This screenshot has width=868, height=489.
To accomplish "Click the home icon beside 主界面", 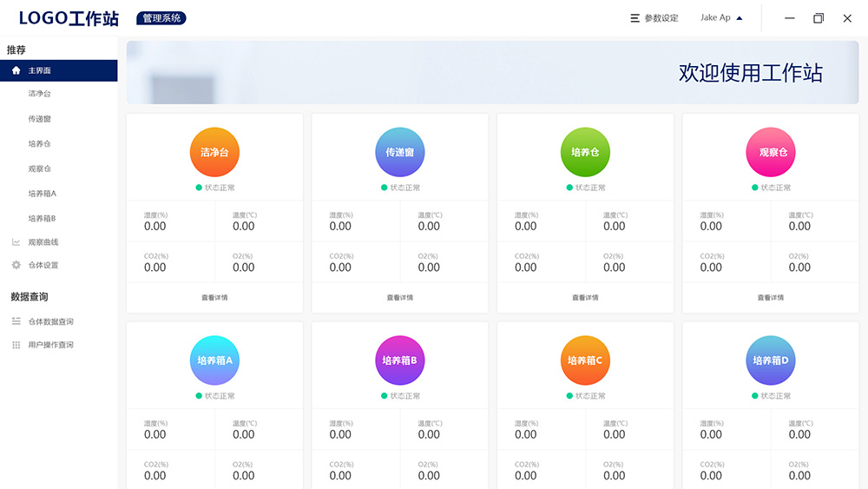I will click(x=16, y=70).
